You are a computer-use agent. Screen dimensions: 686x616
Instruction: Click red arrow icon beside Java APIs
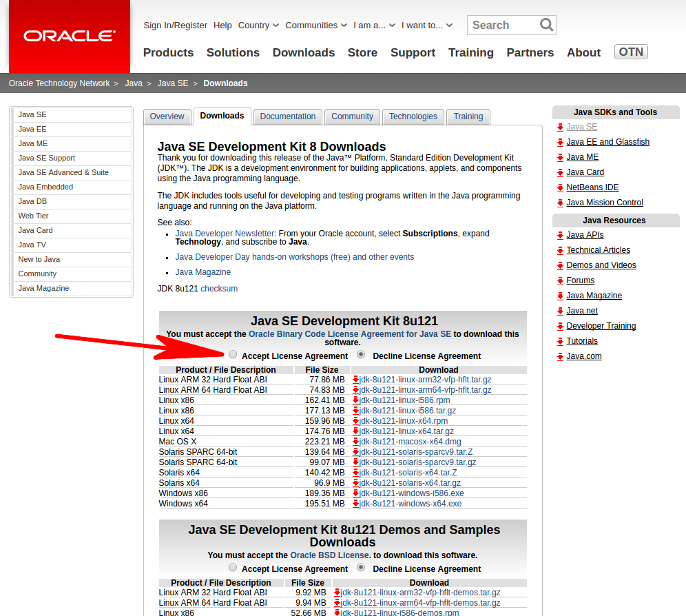tap(560, 236)
